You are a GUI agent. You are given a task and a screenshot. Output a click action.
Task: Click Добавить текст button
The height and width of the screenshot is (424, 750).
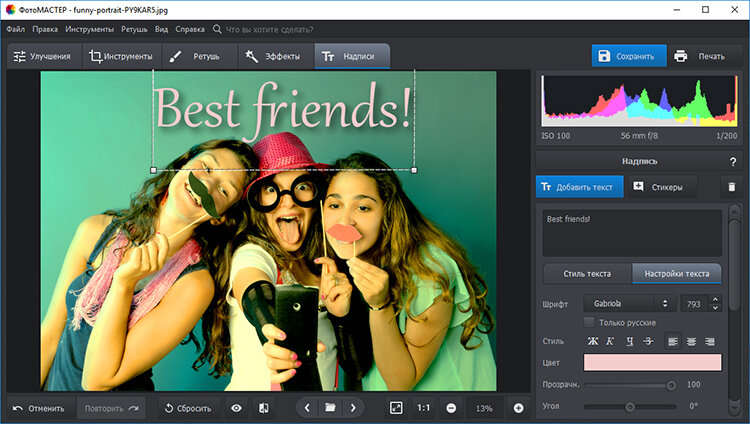(579, 187)
